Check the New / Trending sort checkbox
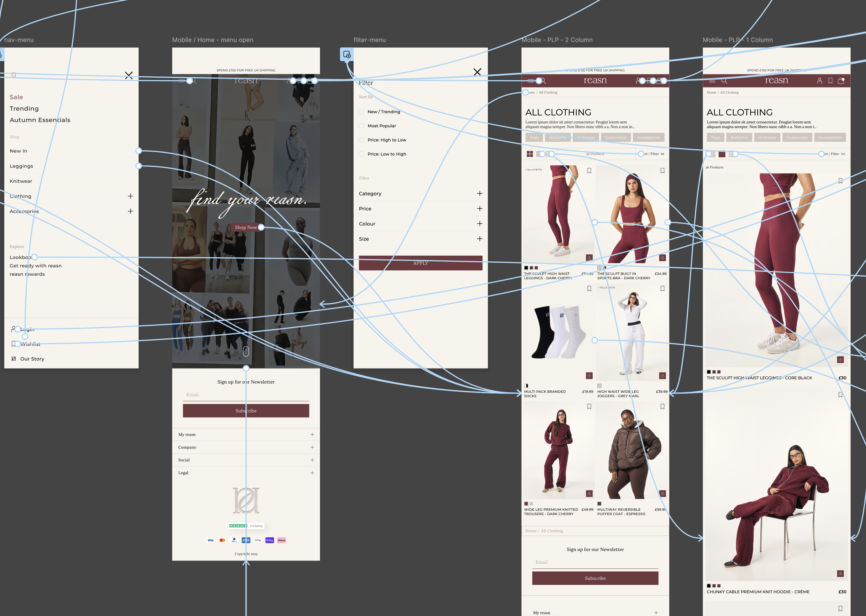Screen dimensions: 866x616 pyautogui.click(x=361, y=112)
